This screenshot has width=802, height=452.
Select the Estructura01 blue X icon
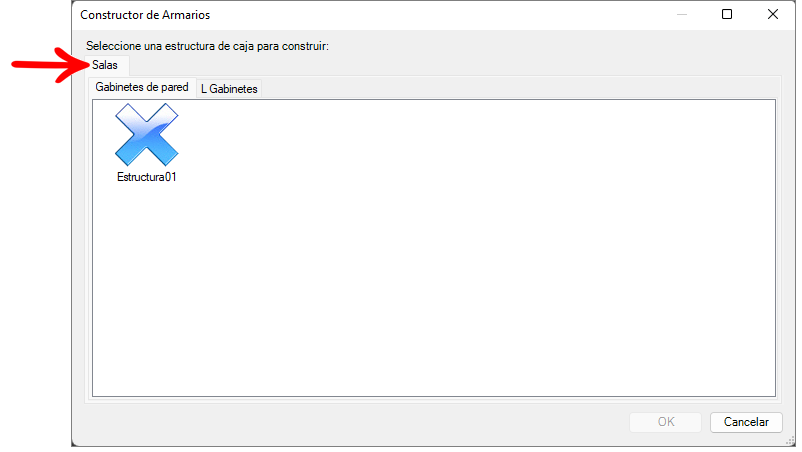[x=147, y=134]
